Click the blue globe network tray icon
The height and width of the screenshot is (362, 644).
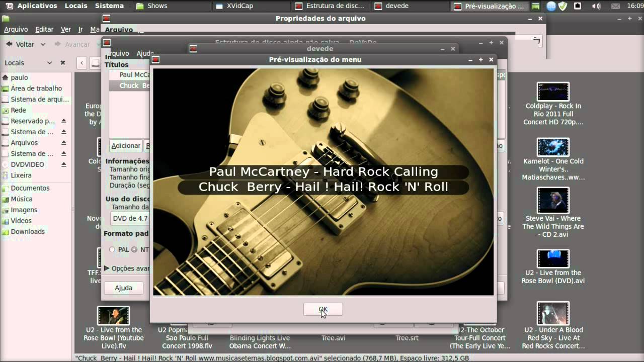tap(551, 6)
